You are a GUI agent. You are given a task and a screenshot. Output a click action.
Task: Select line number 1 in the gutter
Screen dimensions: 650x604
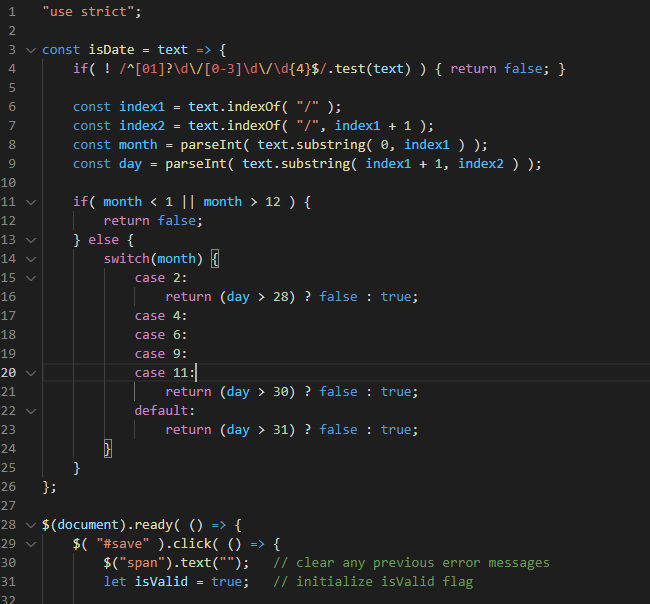[12, 12]
